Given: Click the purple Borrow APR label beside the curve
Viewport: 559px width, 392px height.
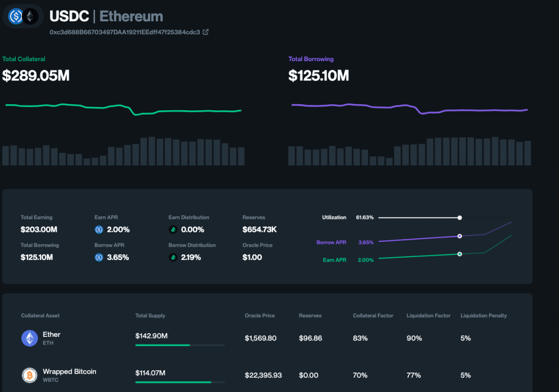Looking at the screenshot, I should click(x=331, y=242).
